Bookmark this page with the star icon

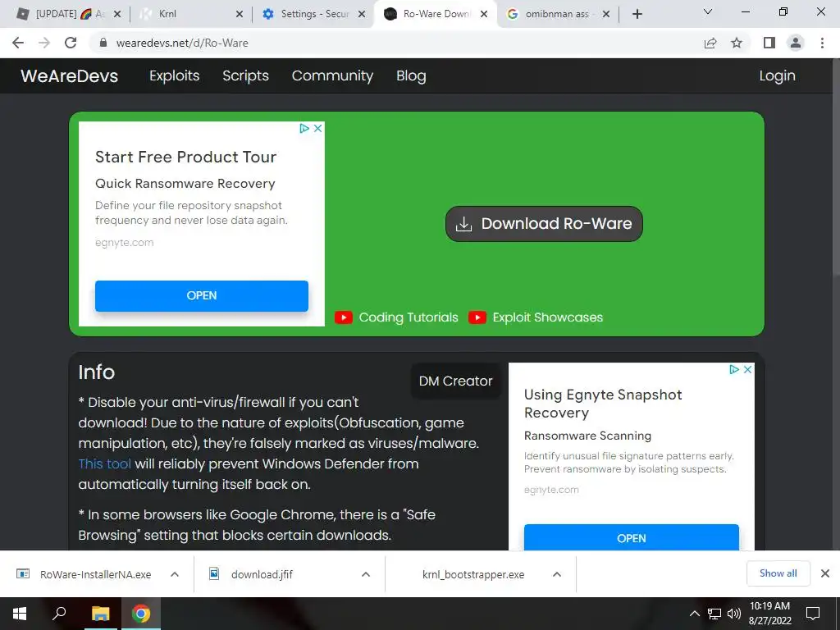[x=737, y=43]
